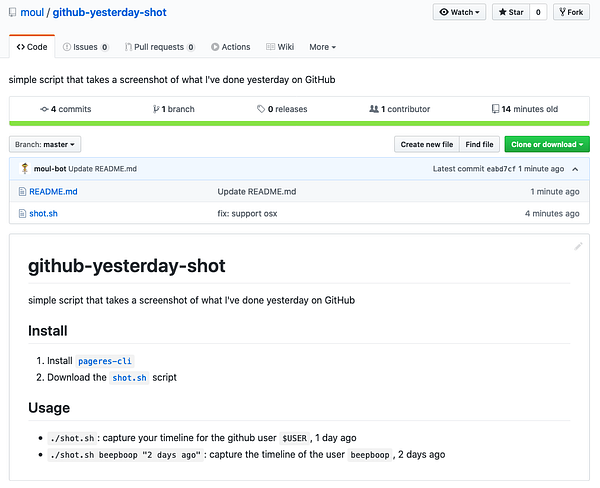The width and height of the screenshot is (600, 488).
Task: Click the green language bar
Action: pyautogui.click(x=299, y=123)
